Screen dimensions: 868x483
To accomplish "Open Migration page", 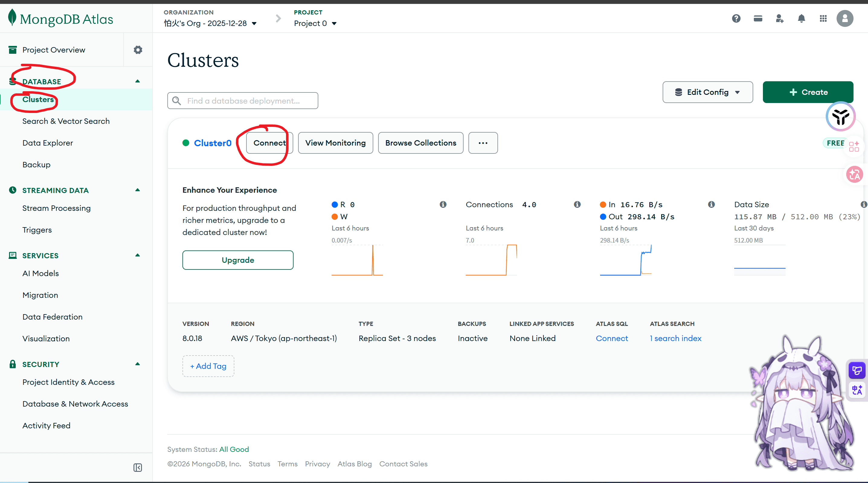I will [40, 295].
